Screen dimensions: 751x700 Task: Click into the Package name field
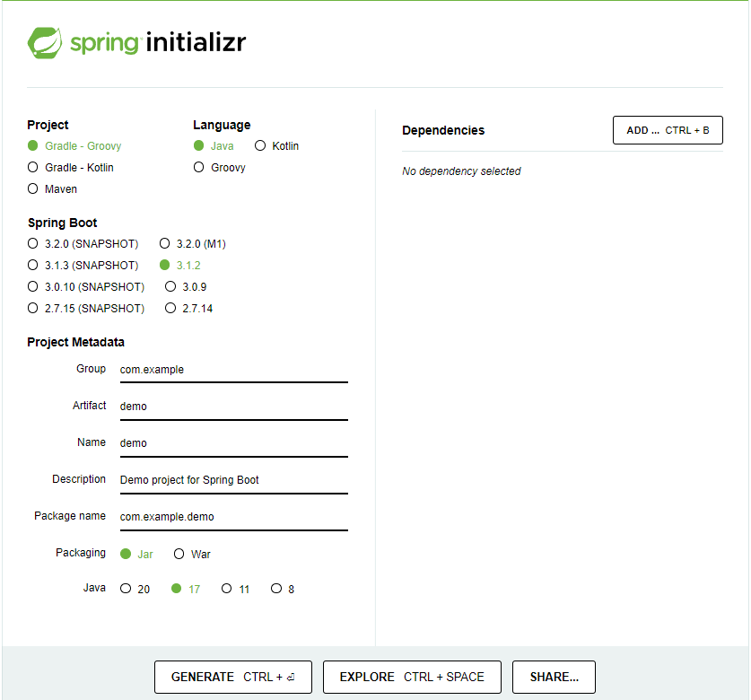point(233,518)
